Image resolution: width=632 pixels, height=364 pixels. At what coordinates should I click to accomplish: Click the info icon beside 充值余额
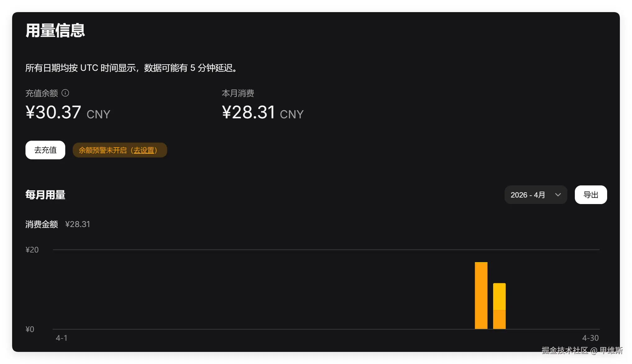pyautogui.click(x=65, y=93)
